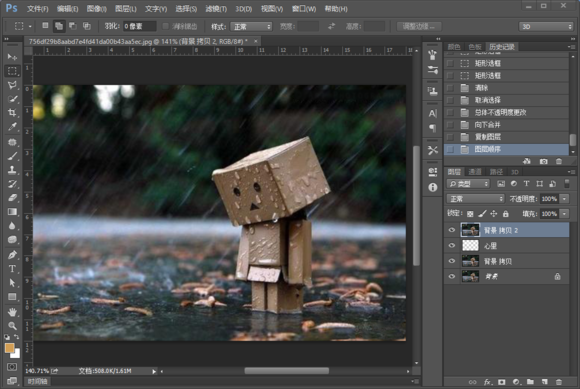Toggle the anti-alias checkbox in options bar
This screenshot has width=580, height=389.
[x=166, y=26]
